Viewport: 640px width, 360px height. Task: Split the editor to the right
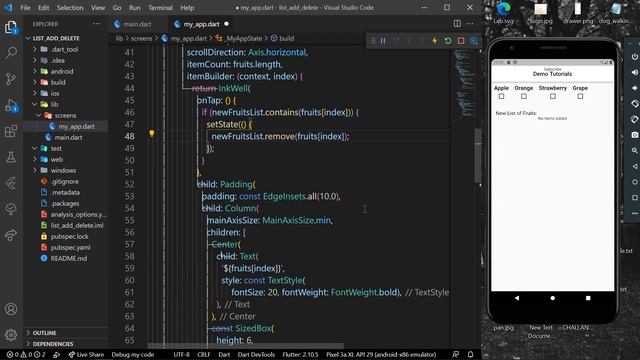coord(457,24)
